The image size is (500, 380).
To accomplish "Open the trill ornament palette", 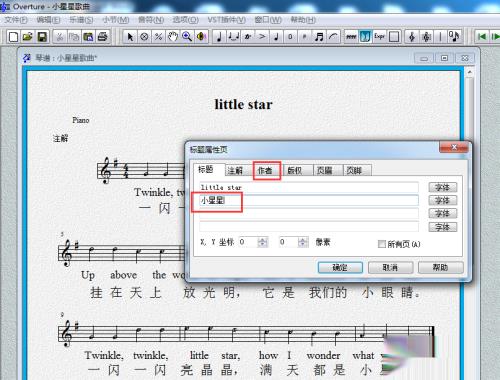I will 248,37.
